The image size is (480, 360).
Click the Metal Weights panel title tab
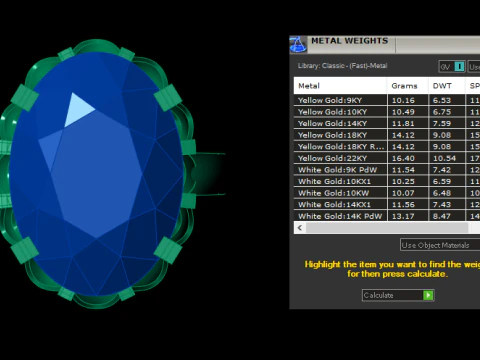pos(349,41)
